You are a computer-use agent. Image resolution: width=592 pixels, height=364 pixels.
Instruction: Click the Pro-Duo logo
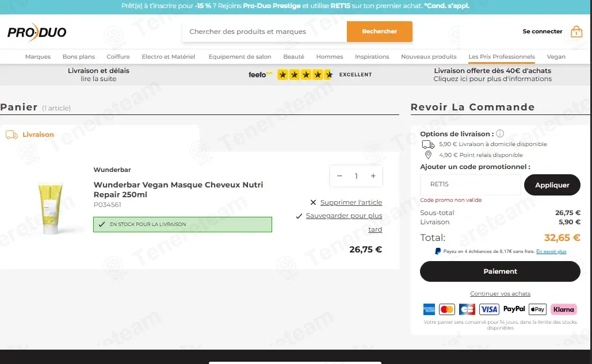point(37,32)
